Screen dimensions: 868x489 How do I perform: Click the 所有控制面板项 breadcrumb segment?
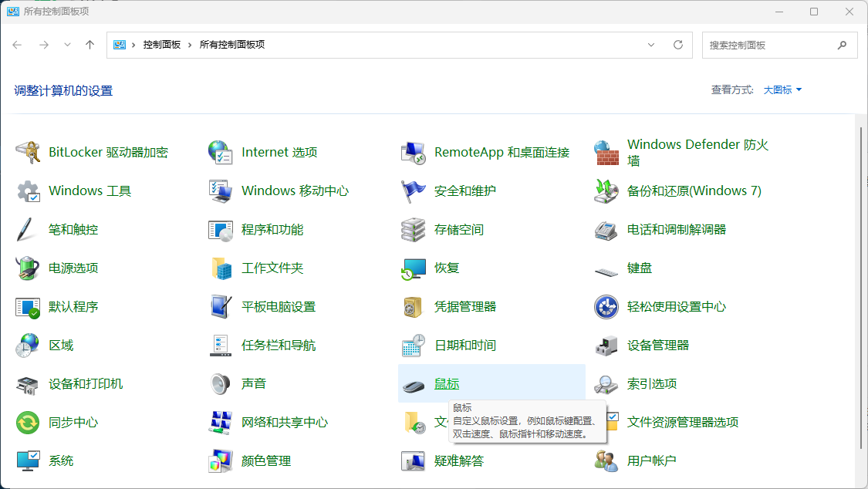[232, 45]
